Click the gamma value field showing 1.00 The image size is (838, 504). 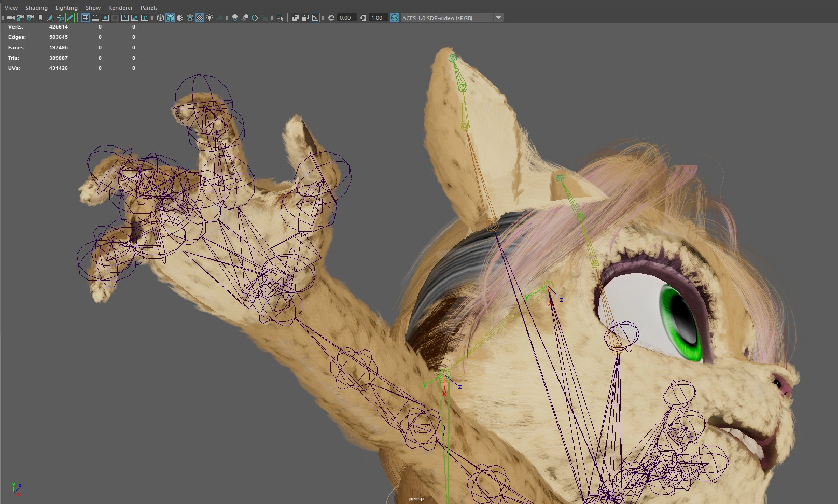[x=377, y=18]
